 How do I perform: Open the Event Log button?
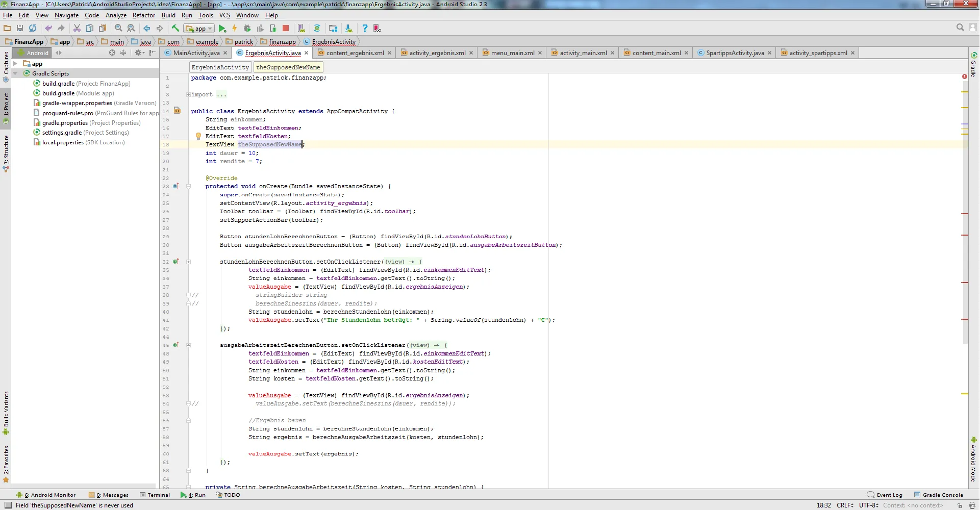[x=885, y=495]
